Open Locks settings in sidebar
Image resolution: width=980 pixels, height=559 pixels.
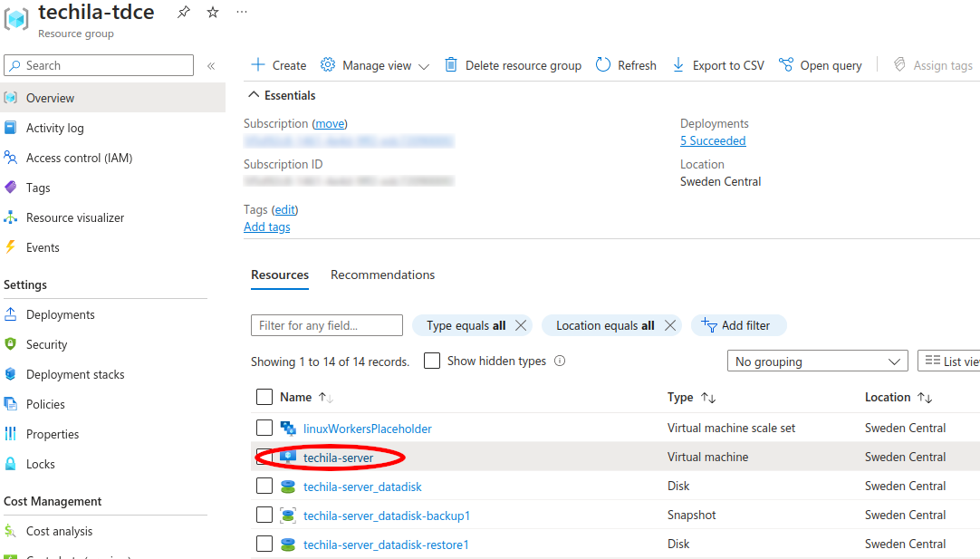tap(40, 464)
